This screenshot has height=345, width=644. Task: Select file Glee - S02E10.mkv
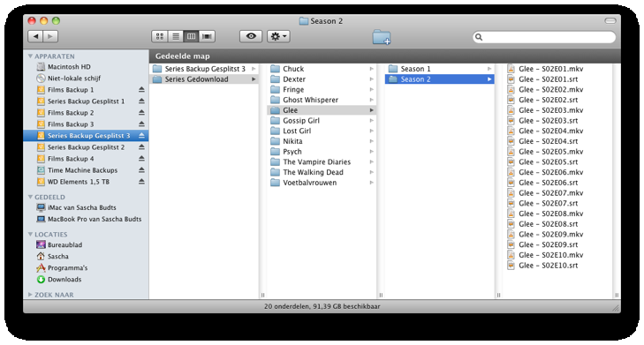557,255
